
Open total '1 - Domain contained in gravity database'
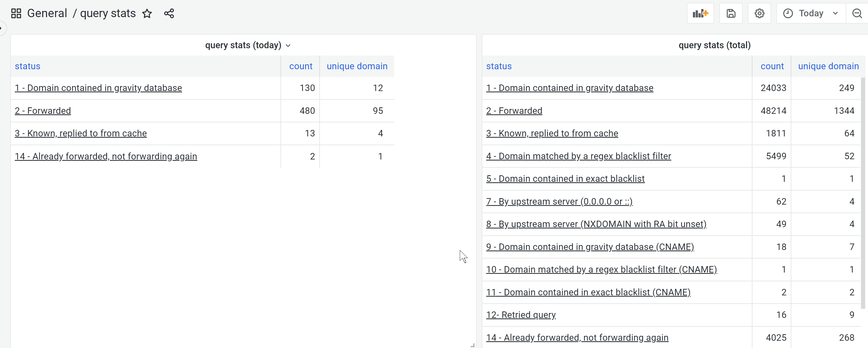point(569,88)
